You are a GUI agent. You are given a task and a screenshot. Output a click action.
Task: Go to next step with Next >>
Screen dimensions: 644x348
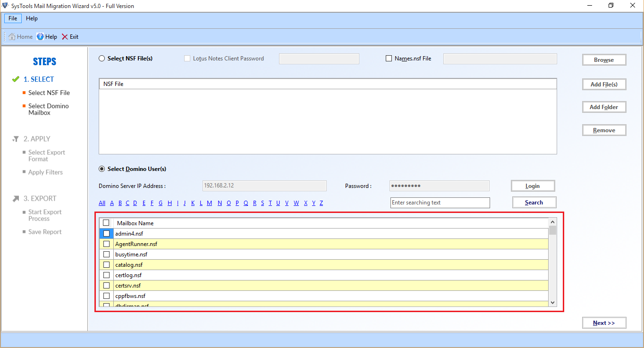(x=604, y=323)
